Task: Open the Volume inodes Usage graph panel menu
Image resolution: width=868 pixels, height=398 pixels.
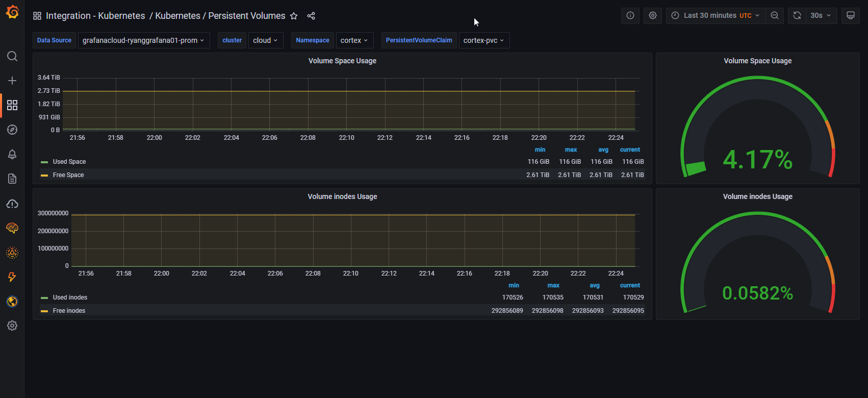Action: [x=342, y=196]
